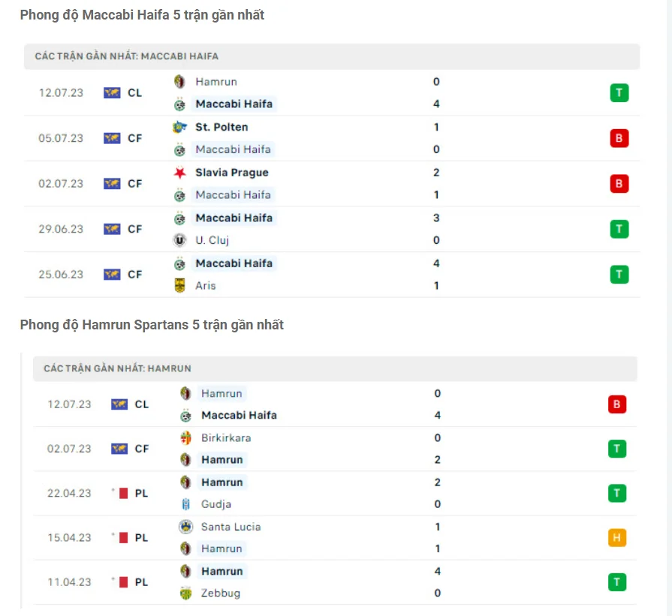
Task: Click the date 29.06.23 entry
Action: tap(60, 229)
